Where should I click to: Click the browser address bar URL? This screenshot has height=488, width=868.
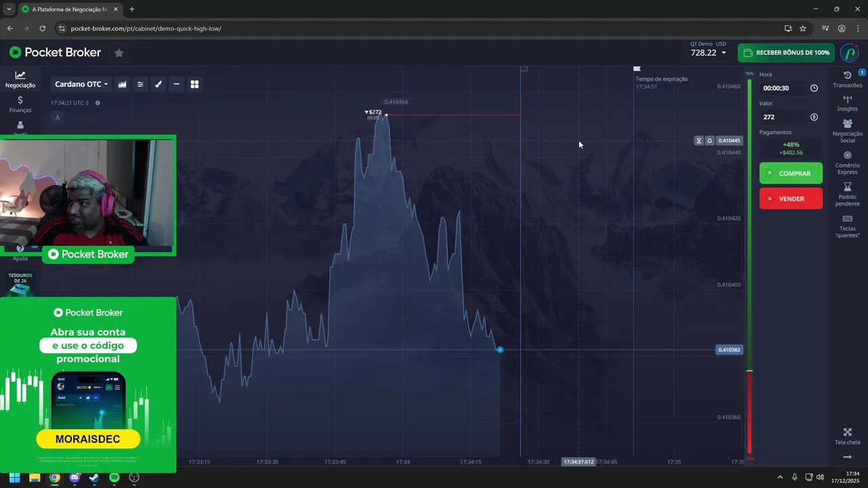(146, 28)
